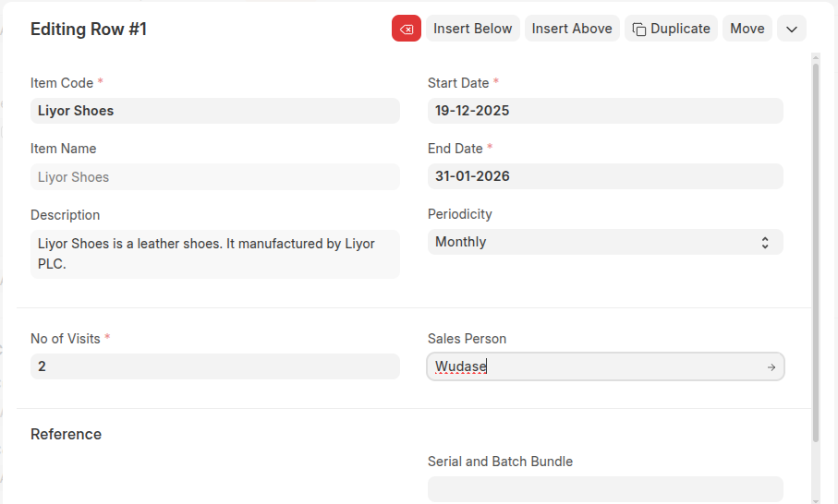
Task: Click the Editing Row #1 title
Action: [89, 30]
